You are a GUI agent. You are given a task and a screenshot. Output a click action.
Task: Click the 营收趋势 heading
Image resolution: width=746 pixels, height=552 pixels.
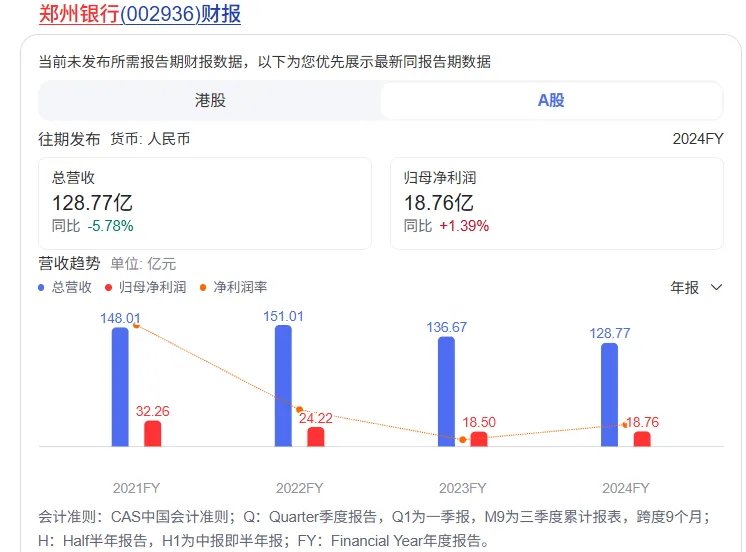(x=69, y=263)
